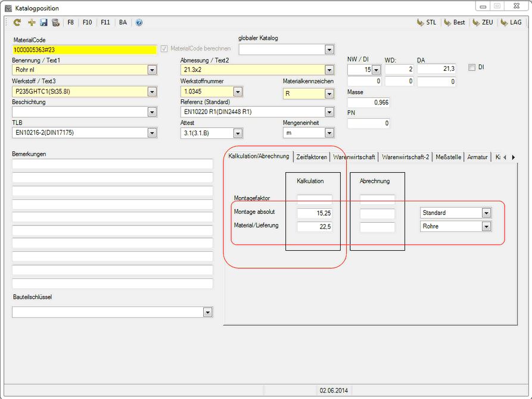Image resolution: width=532 pixels, height=399 pixels.
Task: Click the yellow plus add icon
Action: pos(31,23)
